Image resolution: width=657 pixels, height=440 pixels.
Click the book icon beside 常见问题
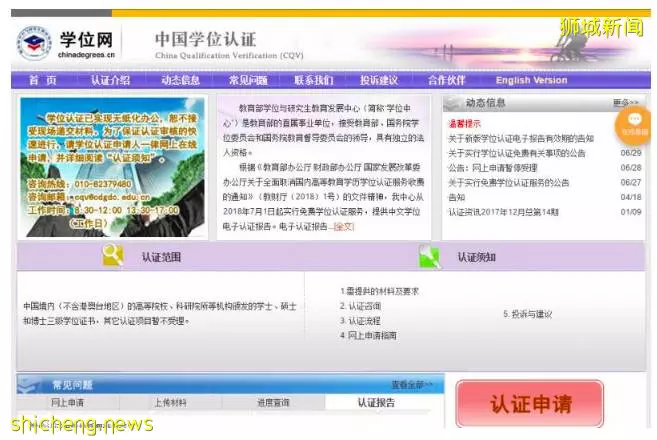click(29, 385)
